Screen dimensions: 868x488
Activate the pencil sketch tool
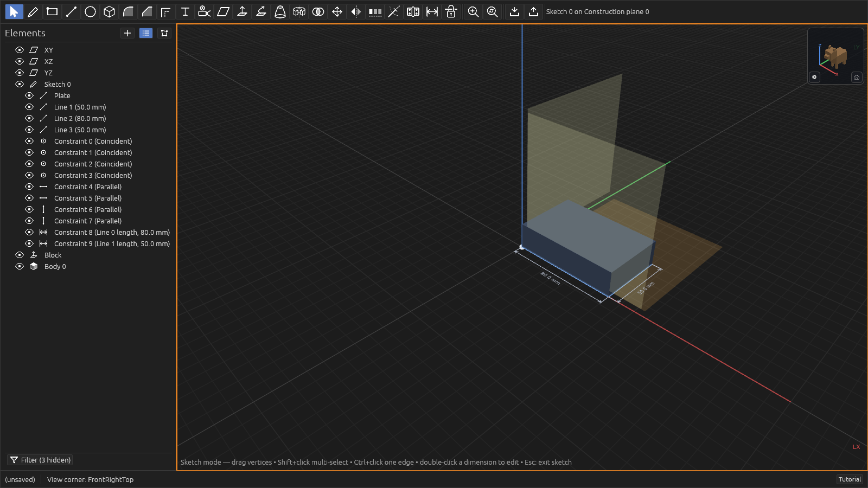tap(33, 11)
